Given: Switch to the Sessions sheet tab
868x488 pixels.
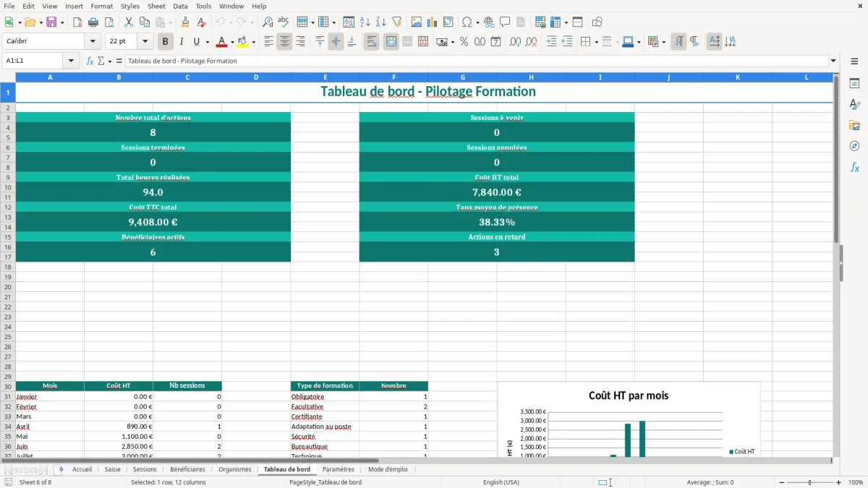Looking at the screenshot, I should 145,469.
